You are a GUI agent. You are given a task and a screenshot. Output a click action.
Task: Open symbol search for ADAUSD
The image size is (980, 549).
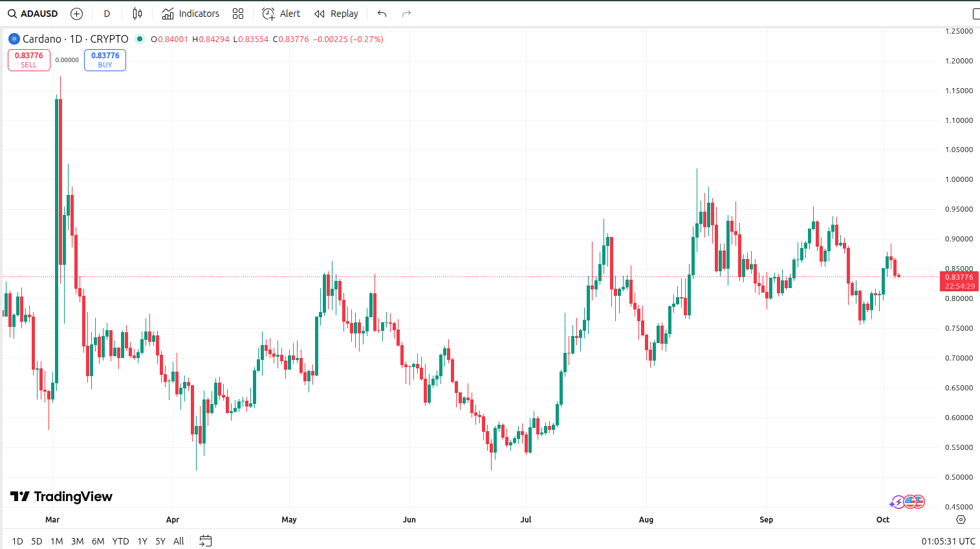click(x=33, y=14)
